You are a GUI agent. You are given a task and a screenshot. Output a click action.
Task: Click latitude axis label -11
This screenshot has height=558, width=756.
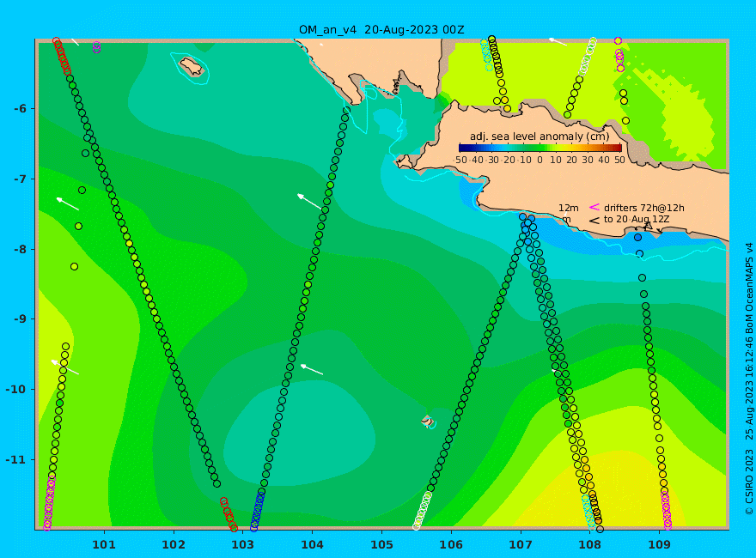tap(16, 459)
